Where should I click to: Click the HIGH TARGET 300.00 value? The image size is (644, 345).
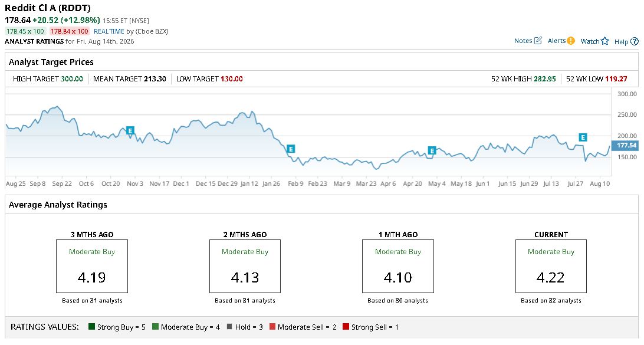coord(71,79)
